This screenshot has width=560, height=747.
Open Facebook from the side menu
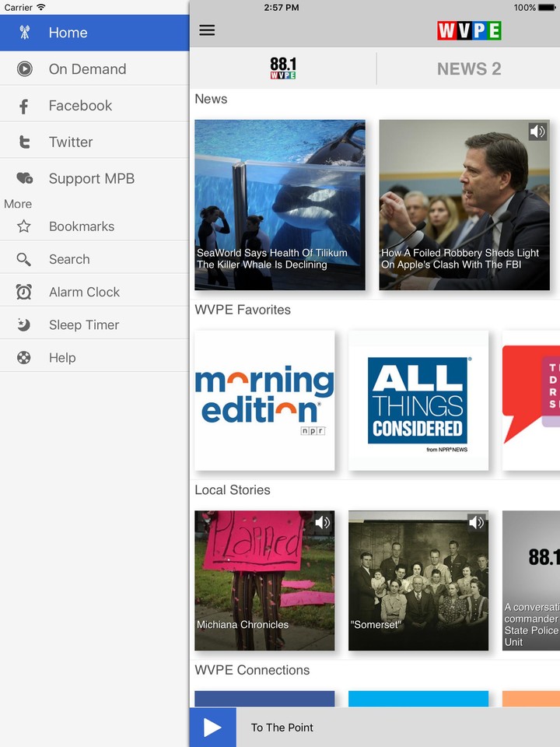click(94, 106)
